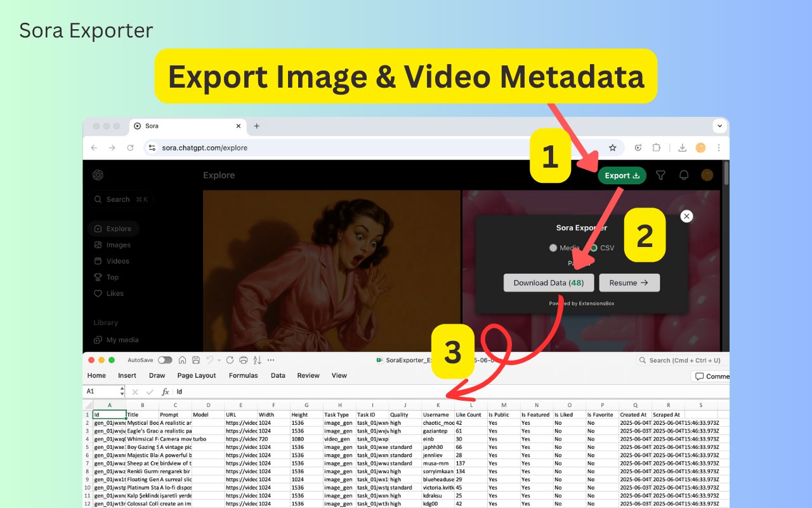Click the Redo icon in Excel title bar
Image resolution: width=812 pixels, height=508 pixels.
pos(230,360)
